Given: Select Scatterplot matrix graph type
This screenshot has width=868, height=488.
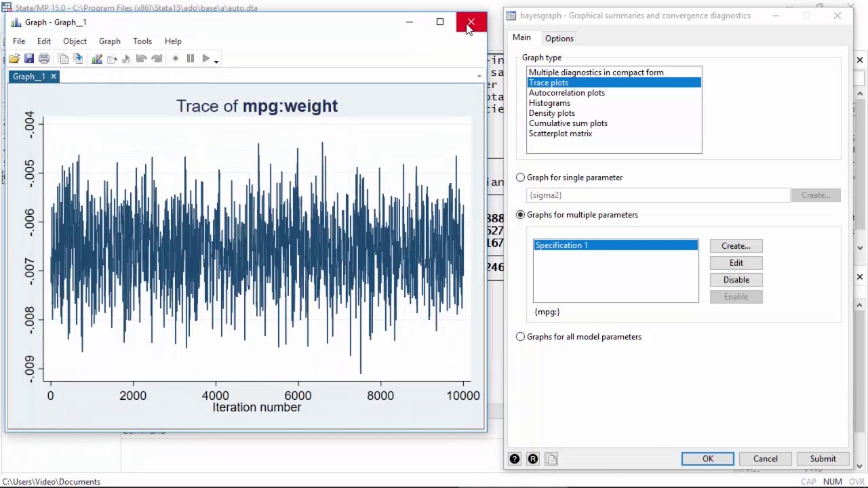Looking at the screenshot, I should [614, 134].
